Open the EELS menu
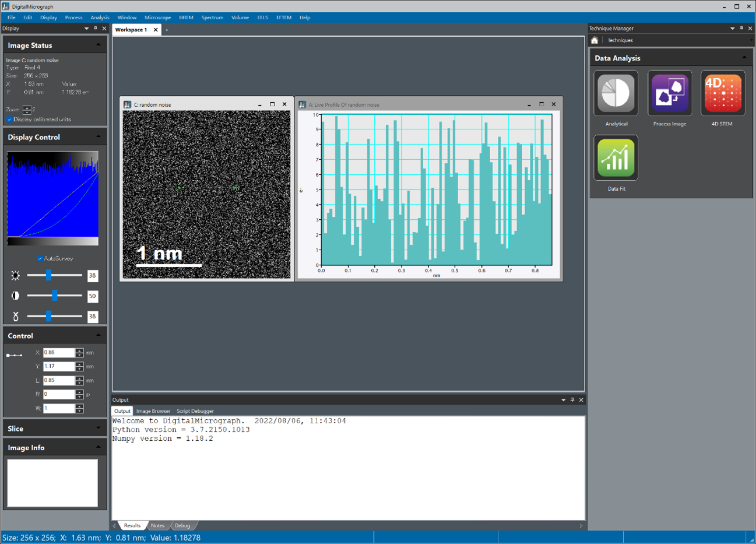 (263, 17)
